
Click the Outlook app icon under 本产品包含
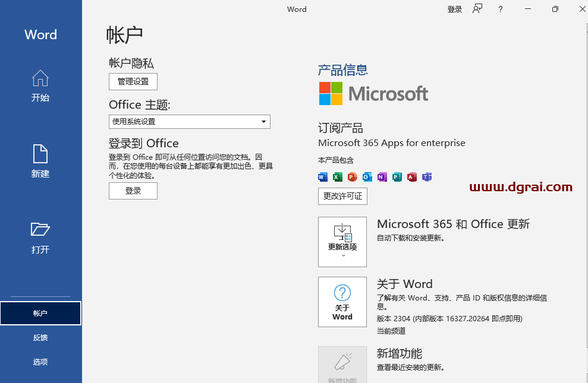(x=367, y=177)
